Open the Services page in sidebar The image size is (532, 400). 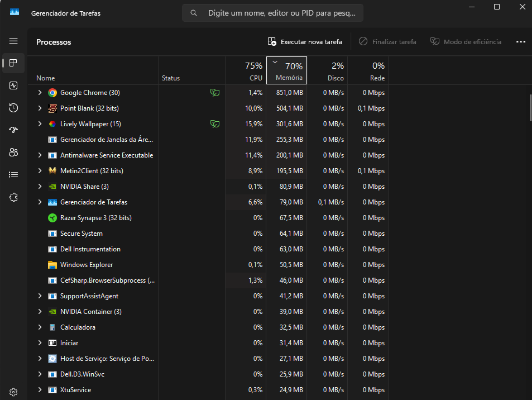pos(13,197)
